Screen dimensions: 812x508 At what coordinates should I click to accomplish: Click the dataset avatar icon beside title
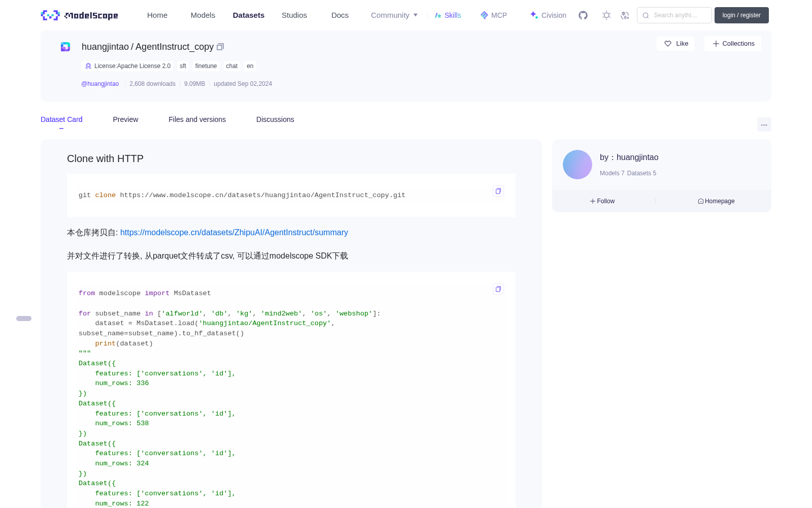coord(65,47)
